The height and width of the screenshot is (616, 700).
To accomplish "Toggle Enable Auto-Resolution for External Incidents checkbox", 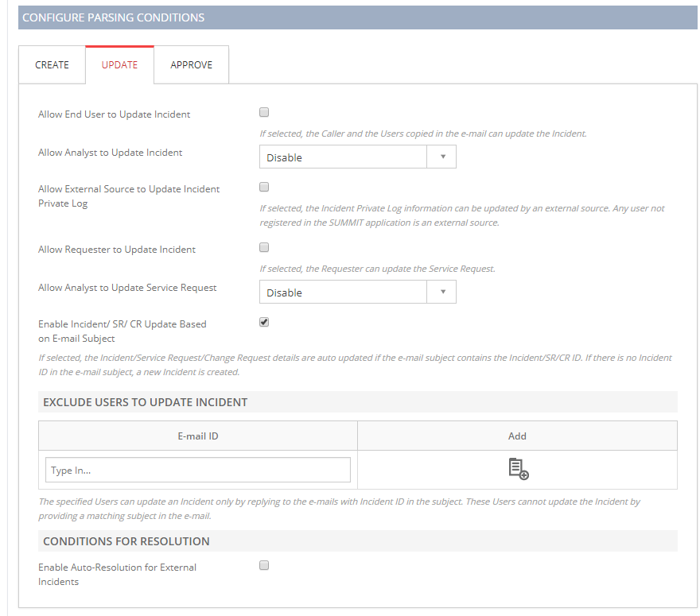I will pos(264,565).
